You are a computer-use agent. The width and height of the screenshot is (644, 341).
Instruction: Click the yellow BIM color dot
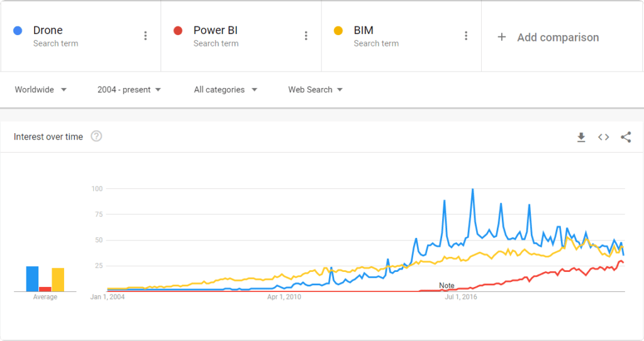click(338, 30)
